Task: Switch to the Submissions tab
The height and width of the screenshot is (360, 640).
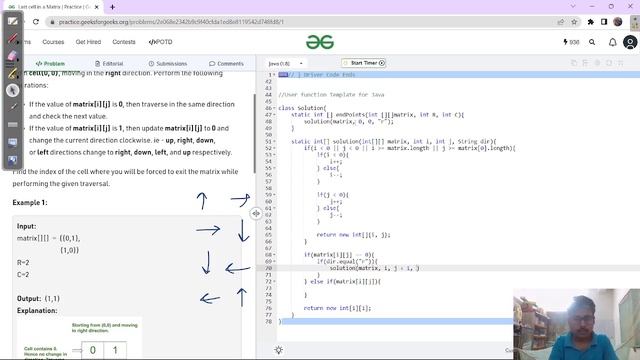Action: click(x=168, y=64)
